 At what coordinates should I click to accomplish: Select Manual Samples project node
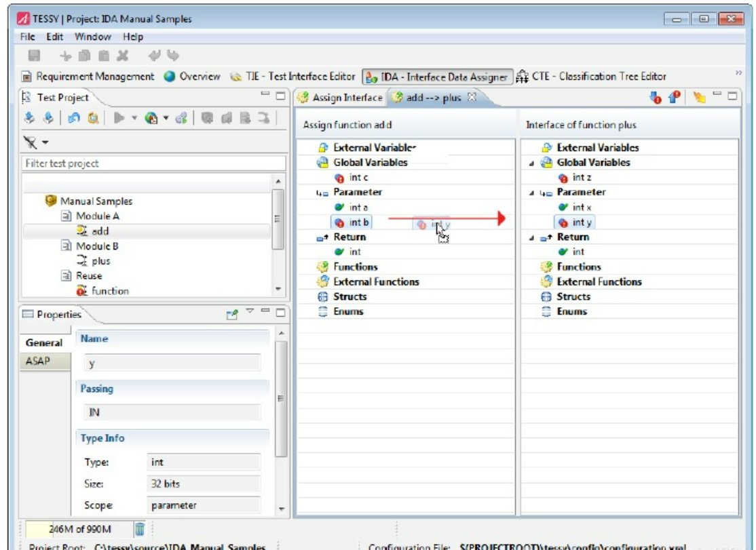(x=89, y=201)
